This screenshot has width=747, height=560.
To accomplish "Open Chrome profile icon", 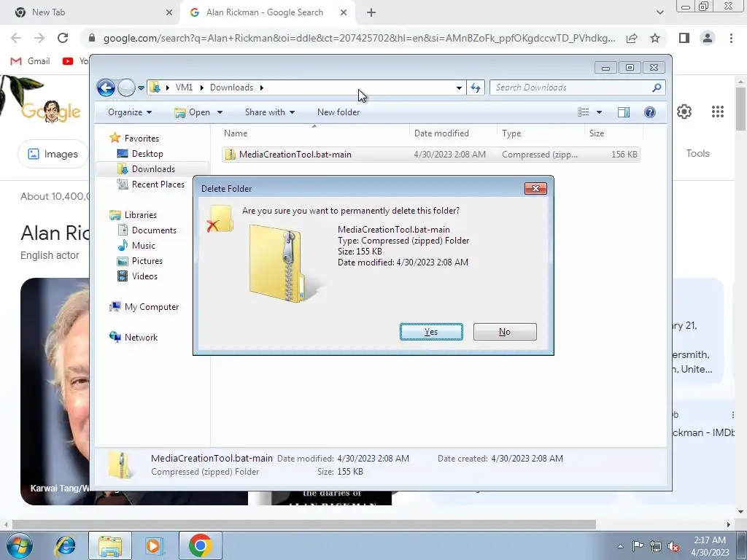I will pyautogui.click(x=708, y=38).
